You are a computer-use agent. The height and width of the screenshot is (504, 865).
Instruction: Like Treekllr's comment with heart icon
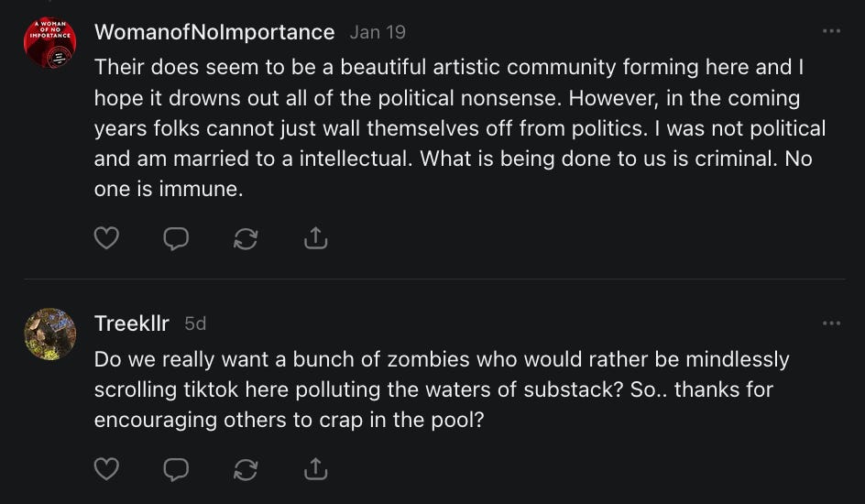(x=107, y=469)
